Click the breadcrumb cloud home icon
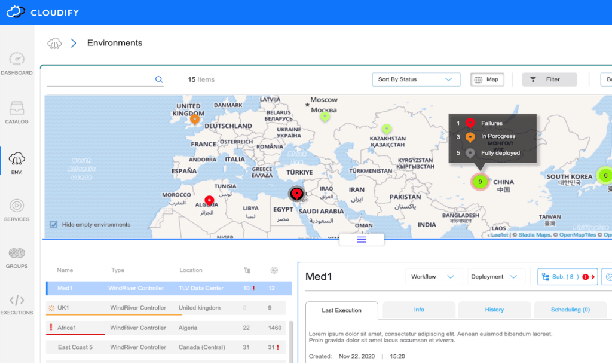The image size is (612, 364). coord(54,43)
